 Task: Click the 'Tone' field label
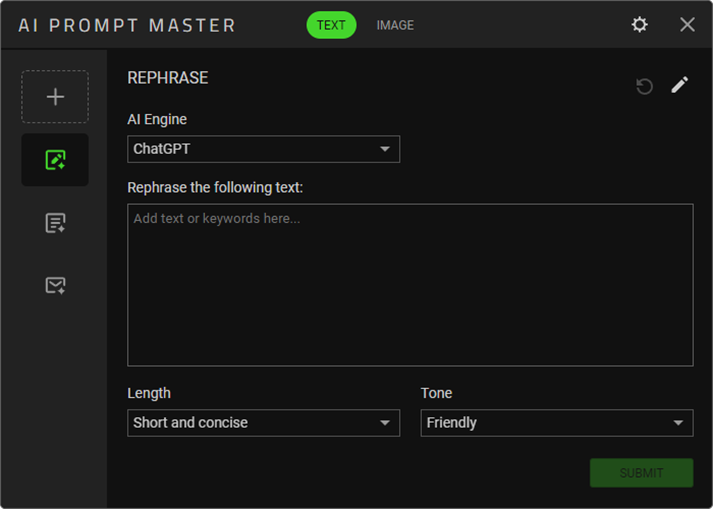[436, 393]
